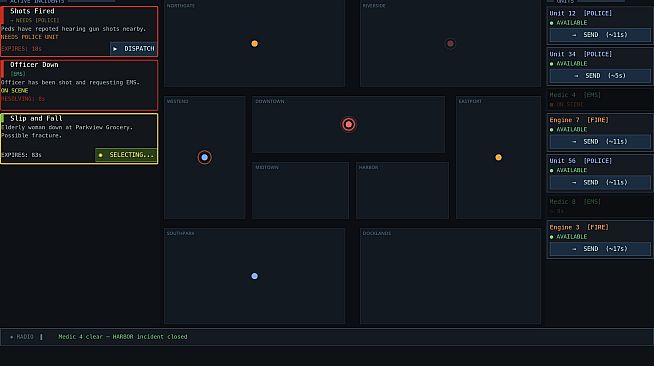The image size is (654, 366).
Task: Click the 'RESOLVING: 8s' timer text
Action: pos(23,99)
